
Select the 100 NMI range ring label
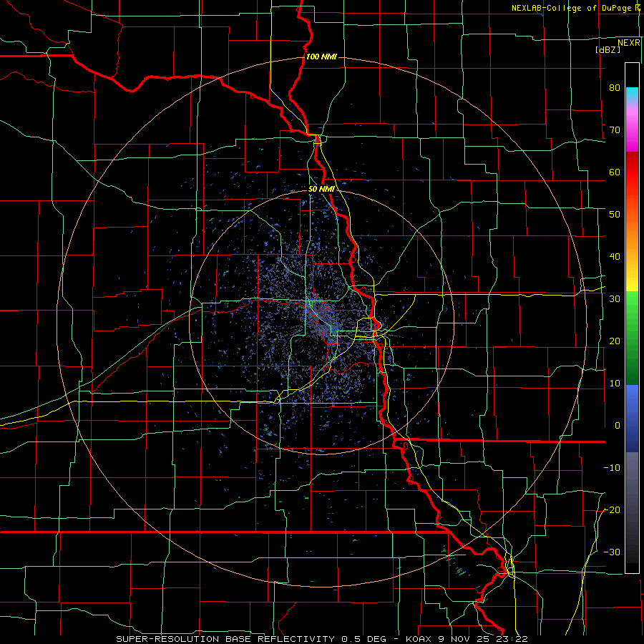pyautogui.click(x=321, y=57)
